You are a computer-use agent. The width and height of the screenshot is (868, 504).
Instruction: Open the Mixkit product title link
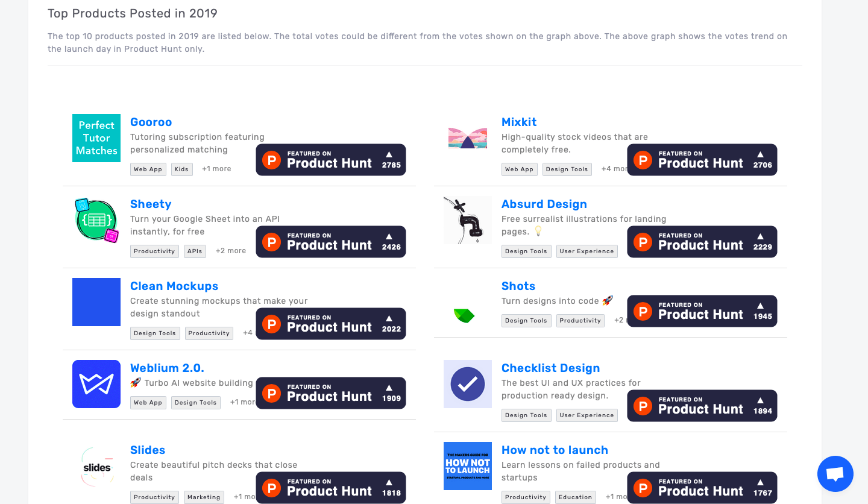[x=519, y=122]
